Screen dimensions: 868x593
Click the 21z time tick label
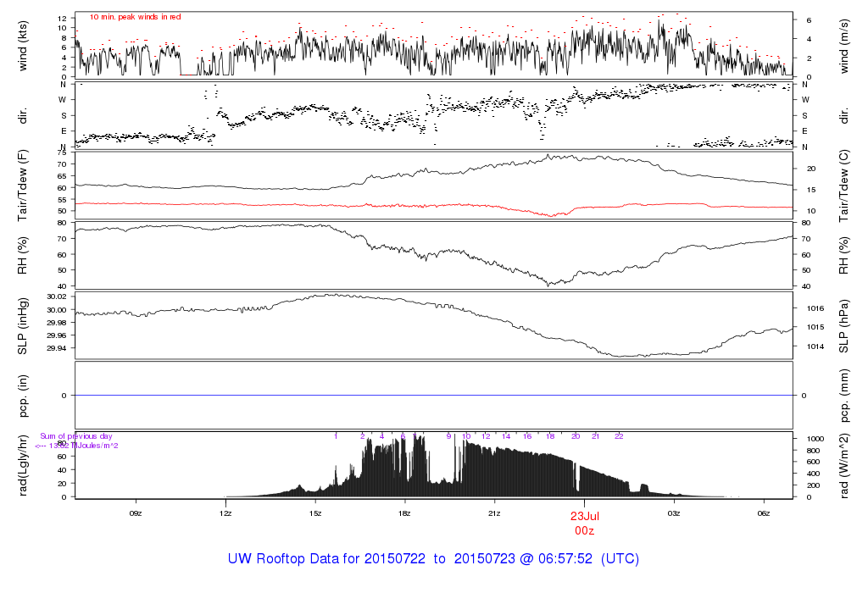tap(495, 513)
